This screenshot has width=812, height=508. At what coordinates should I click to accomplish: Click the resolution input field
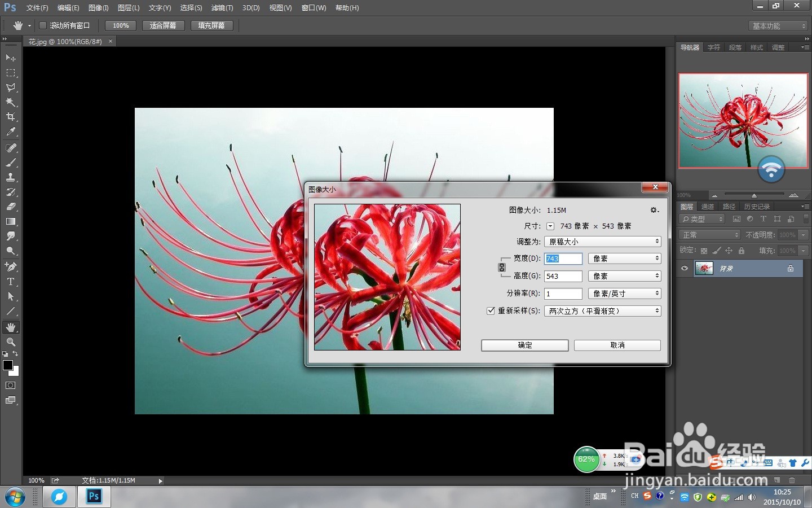[563, 294]
